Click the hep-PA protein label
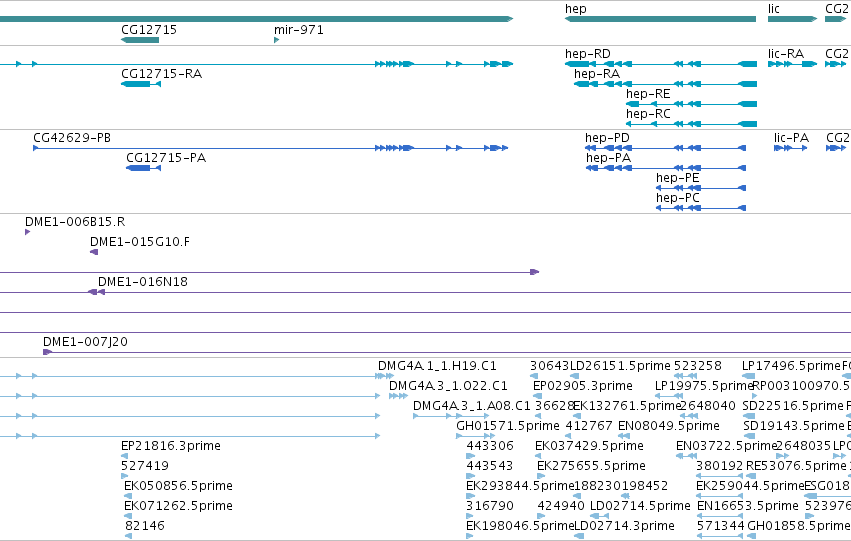Image resolution: width=851 pixels, height=541 pixels. [608, 158]
